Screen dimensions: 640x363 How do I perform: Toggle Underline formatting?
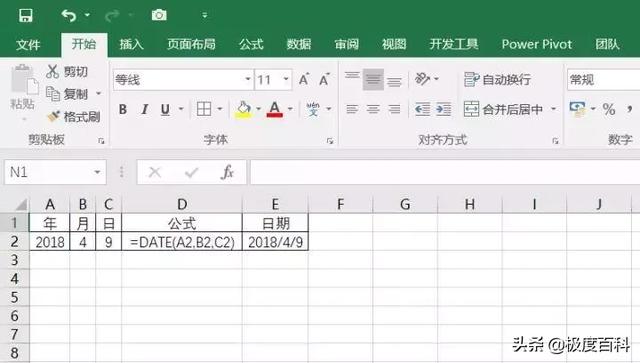coord(165,109)
